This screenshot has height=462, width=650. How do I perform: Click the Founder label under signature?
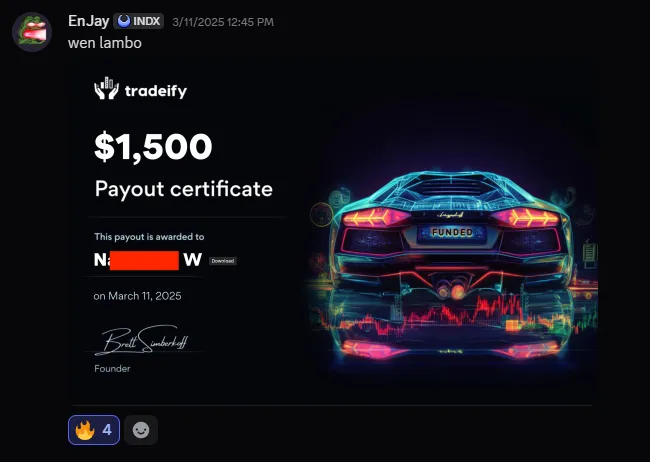pos(112,368)
